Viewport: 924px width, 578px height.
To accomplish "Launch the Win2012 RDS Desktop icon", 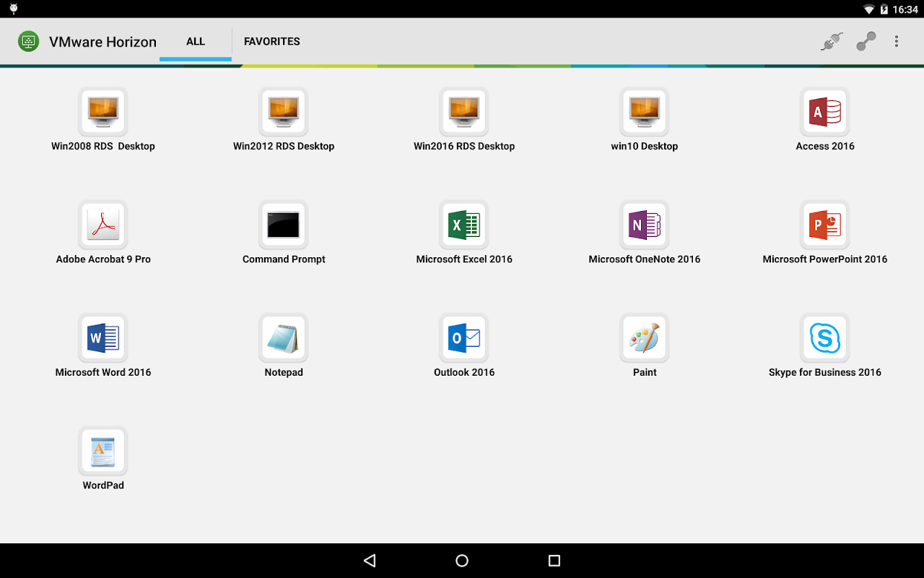I will click(x=284, y=111).
